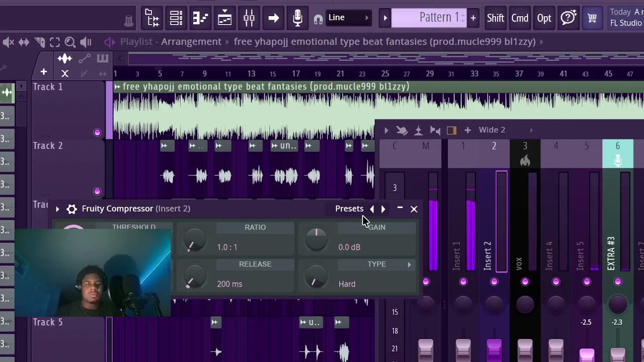Click the mixer megaphone routing icon
This screenshot has width=644, height=362.
coord(435,130)
